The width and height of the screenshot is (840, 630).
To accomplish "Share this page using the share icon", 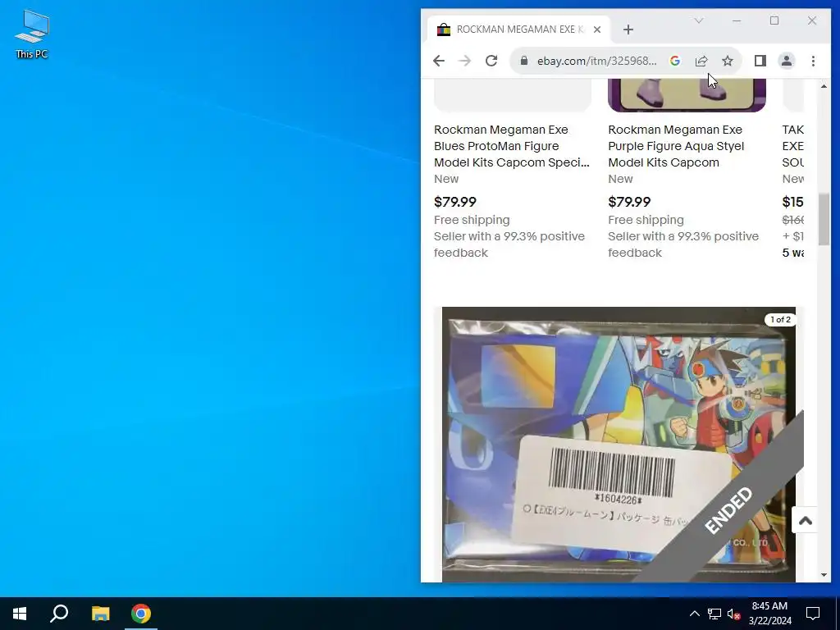I will tap(701, 61).
